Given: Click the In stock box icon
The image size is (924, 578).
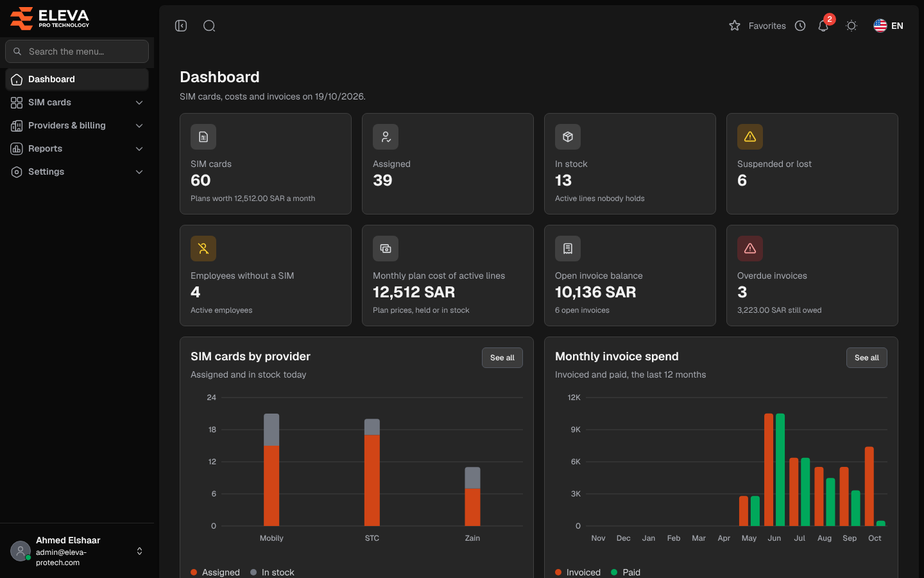Looking at the screenshot, I should pos(568,137).
